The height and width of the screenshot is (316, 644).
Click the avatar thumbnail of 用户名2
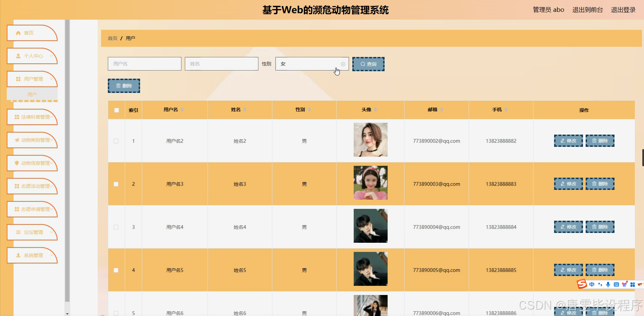(x=371, y=140)
